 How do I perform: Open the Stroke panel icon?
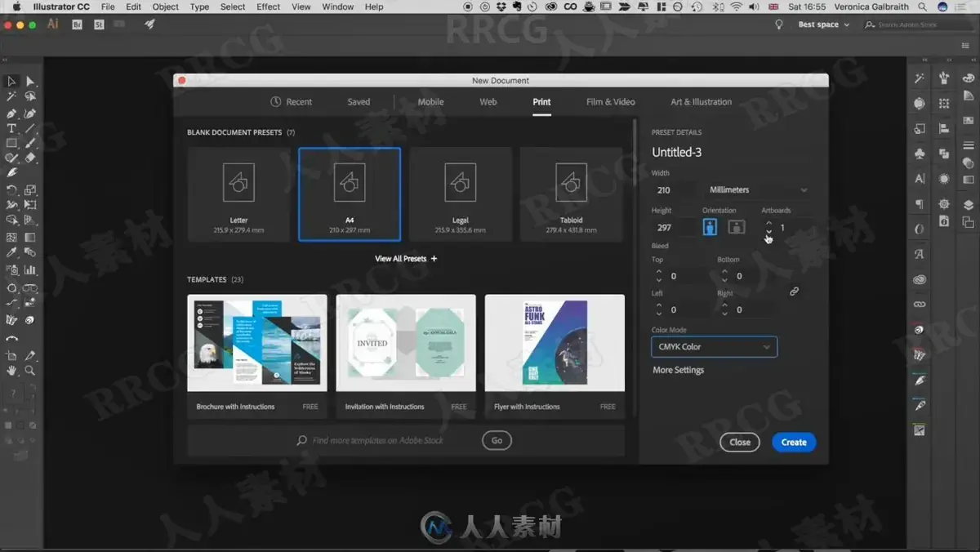(969, 145)
